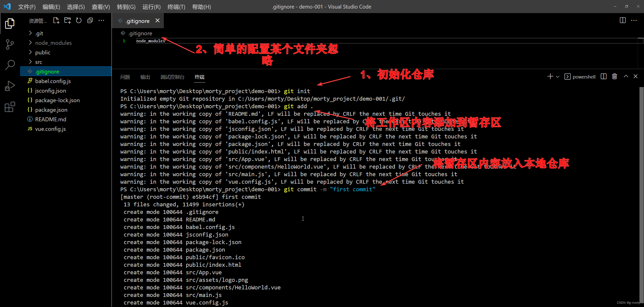
Task: Open the 运行(R) menu
Action: pyautogui.click(x=152, y=7)
